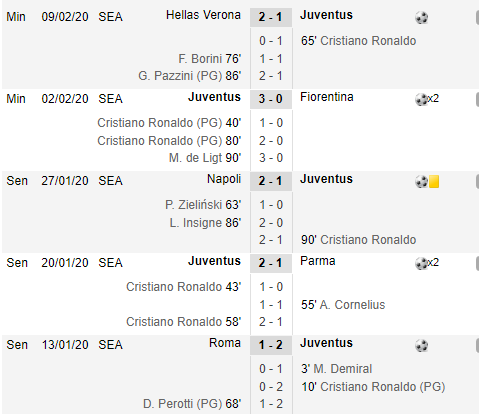Open the Napoli team link

224,179
